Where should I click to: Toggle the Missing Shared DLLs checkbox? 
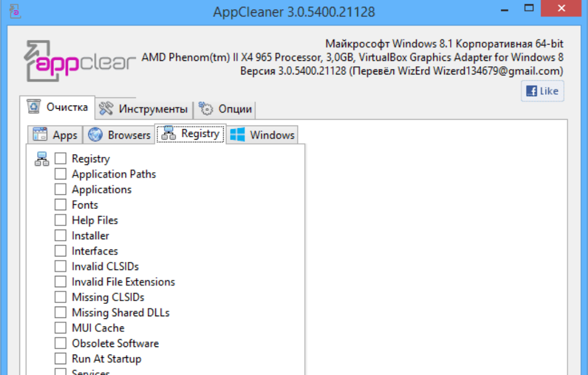tap(60, 313)
